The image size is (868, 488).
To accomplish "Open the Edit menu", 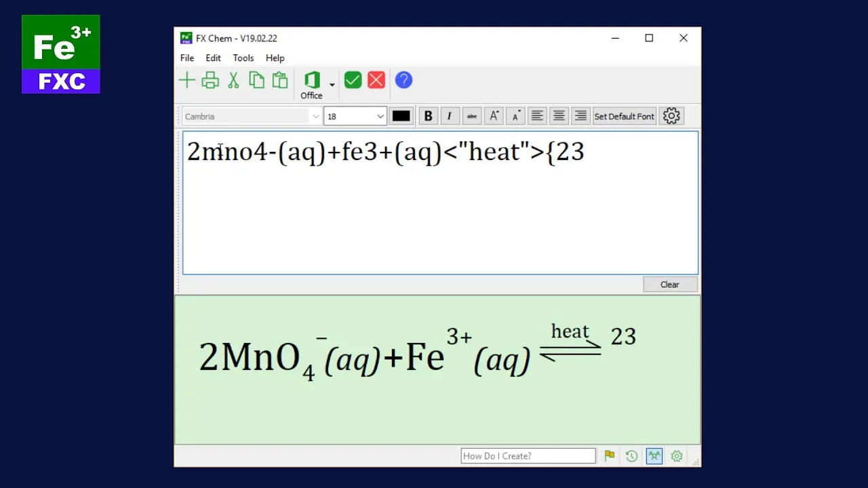I will pyautogui.click(x=214, y=58).
